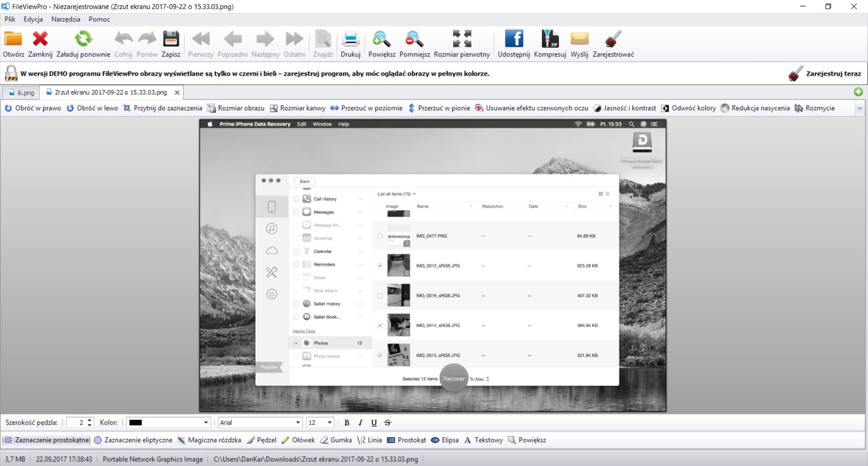Rotate image left with Obróć w lewo

pos(92,108)
